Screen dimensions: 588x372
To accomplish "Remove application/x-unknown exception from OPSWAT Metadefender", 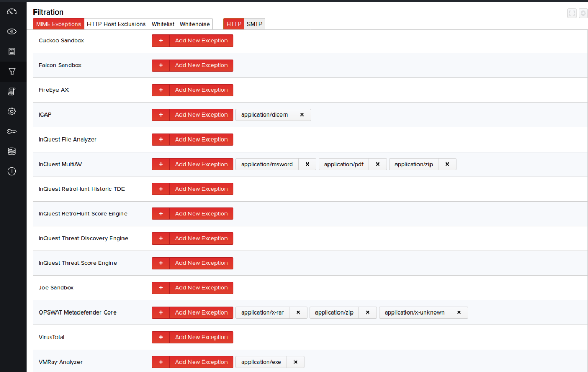I will click(459, 312).
